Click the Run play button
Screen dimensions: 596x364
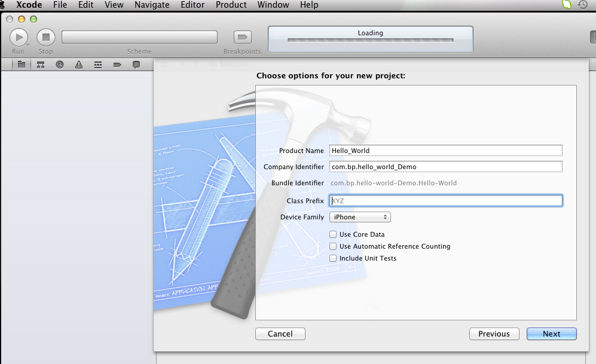tap(19, 37)
